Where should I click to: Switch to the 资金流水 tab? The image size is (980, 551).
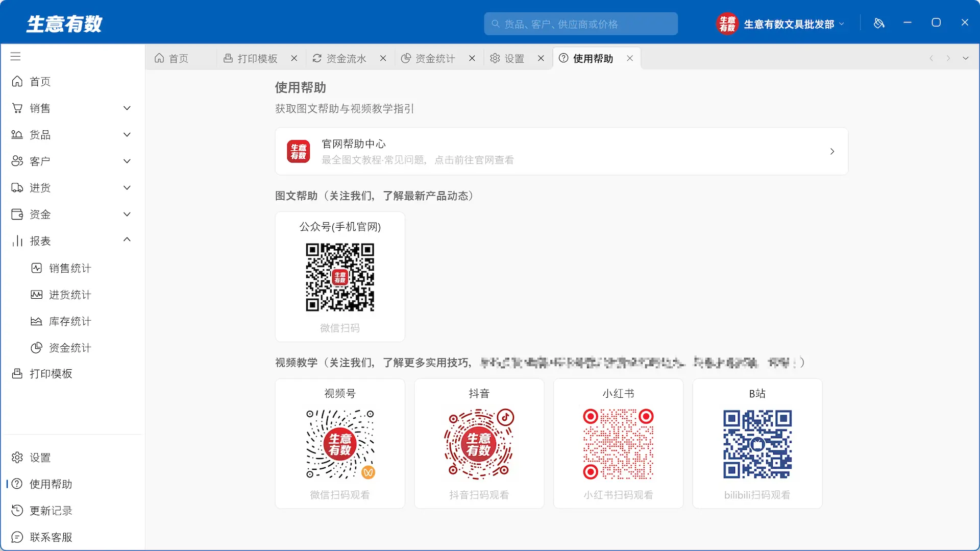tap(339, 59)
